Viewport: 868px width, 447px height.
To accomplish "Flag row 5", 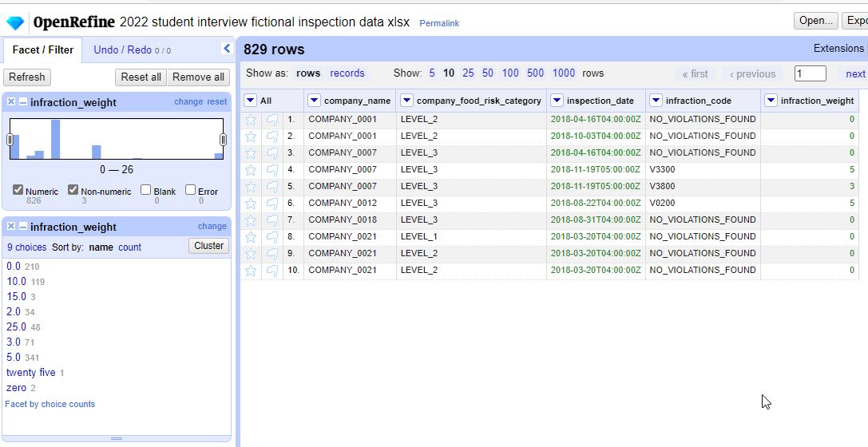I will 271,187.
